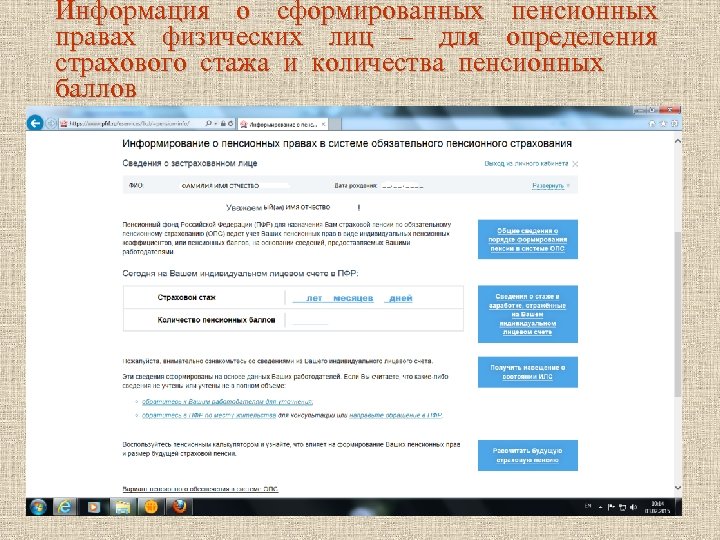This screenshot has height=540, width=720.
Task: Open the browser Home icon
Action: [x=652, y=124]
